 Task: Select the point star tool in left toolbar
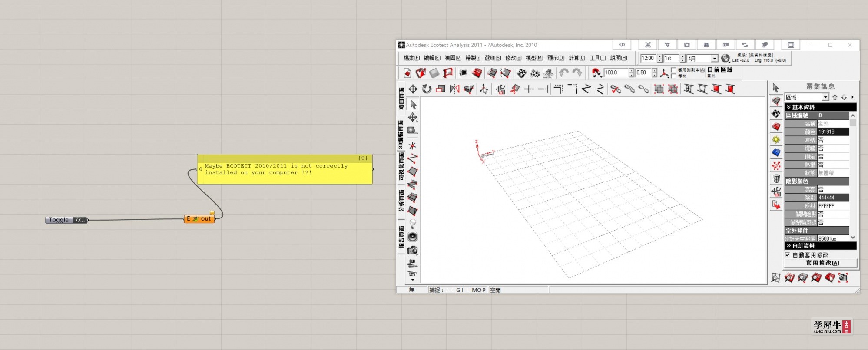[413, 145]
